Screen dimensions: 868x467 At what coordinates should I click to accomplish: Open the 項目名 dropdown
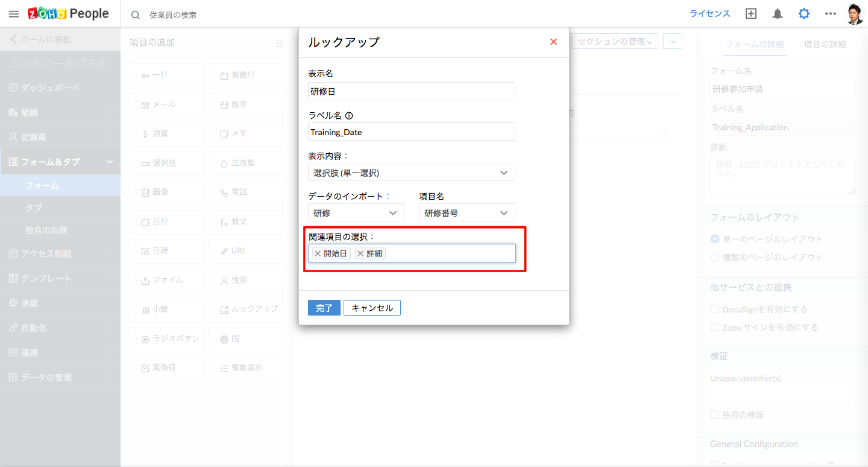pyautogui.click(x=467, y=213)
